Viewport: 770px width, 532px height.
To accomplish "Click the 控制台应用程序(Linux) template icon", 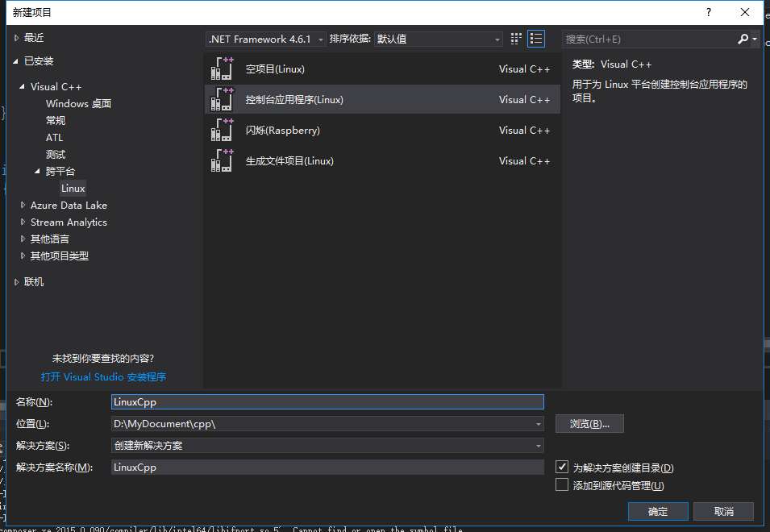I will [222, 99].
